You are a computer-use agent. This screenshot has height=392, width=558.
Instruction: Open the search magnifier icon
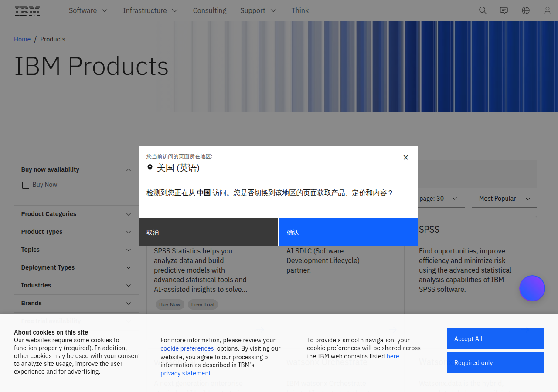coord(483,10)
